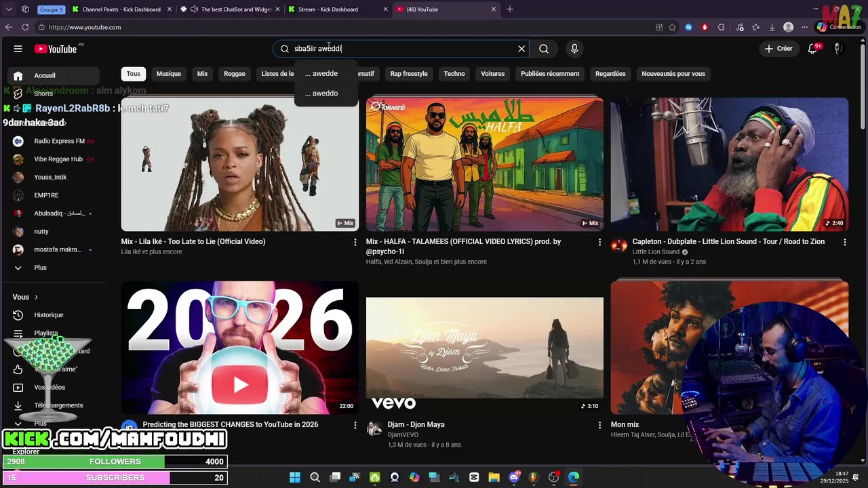
Task: Open CapCut from the taskbar
Action: point(474,477)
